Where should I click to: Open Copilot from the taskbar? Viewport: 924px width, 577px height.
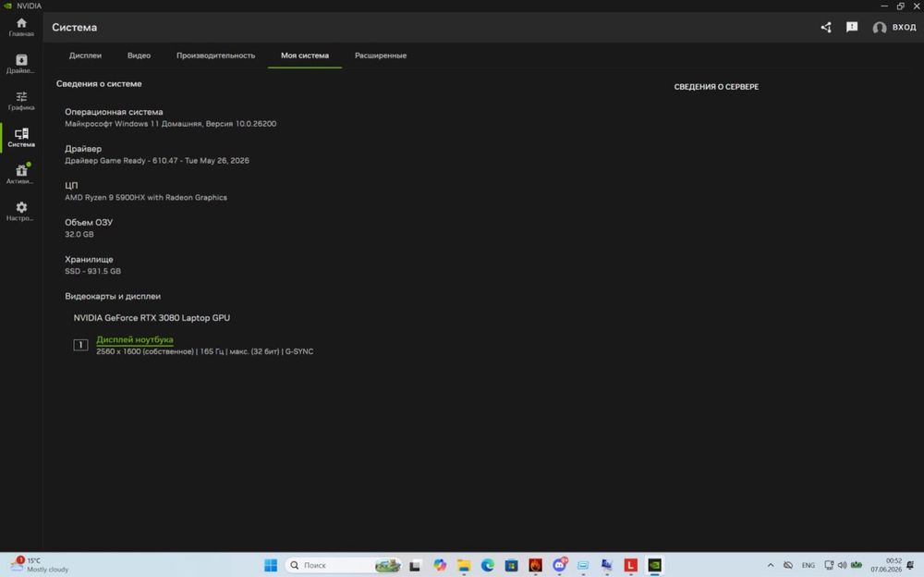click(x=440, y=565)
